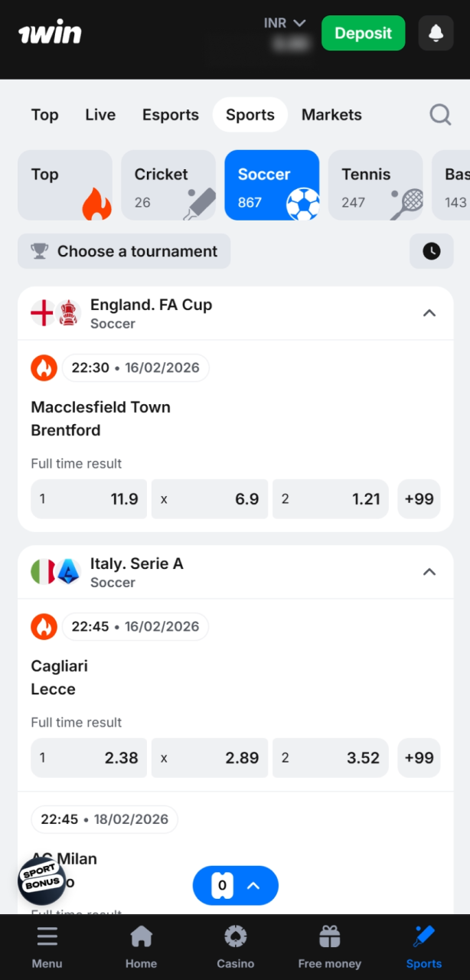Open match time history clock icon

click(431, 251)
